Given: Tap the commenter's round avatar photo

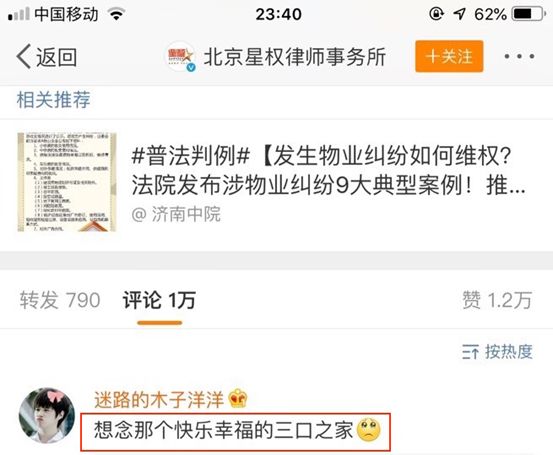Looking at the screenshot, I should [x=47, y=415].
